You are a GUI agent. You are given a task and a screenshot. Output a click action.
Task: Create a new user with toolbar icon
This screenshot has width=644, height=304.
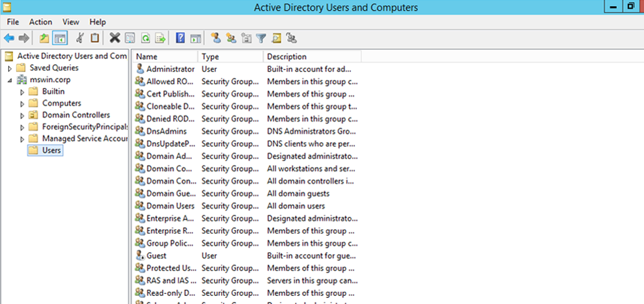(216, 38)
